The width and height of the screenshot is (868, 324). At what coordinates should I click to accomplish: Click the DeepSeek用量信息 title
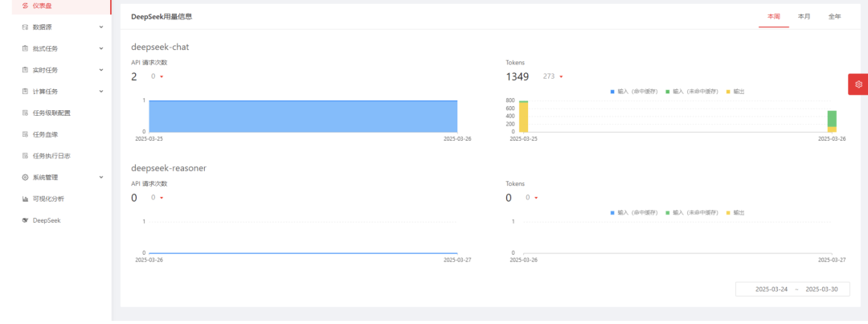(162, 17)
